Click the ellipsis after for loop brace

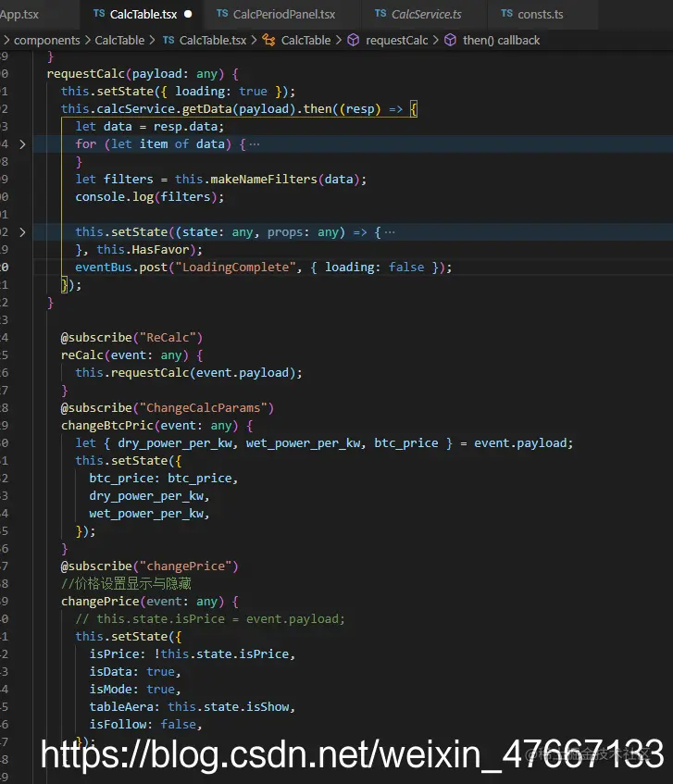(x=255, y=144)
